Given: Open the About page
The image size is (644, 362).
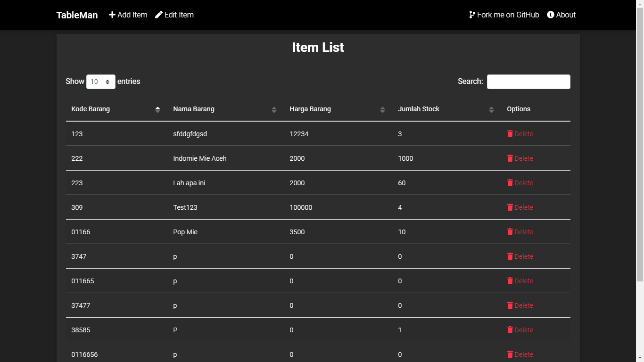Looking at the screenshot, I should click(561, 15).
